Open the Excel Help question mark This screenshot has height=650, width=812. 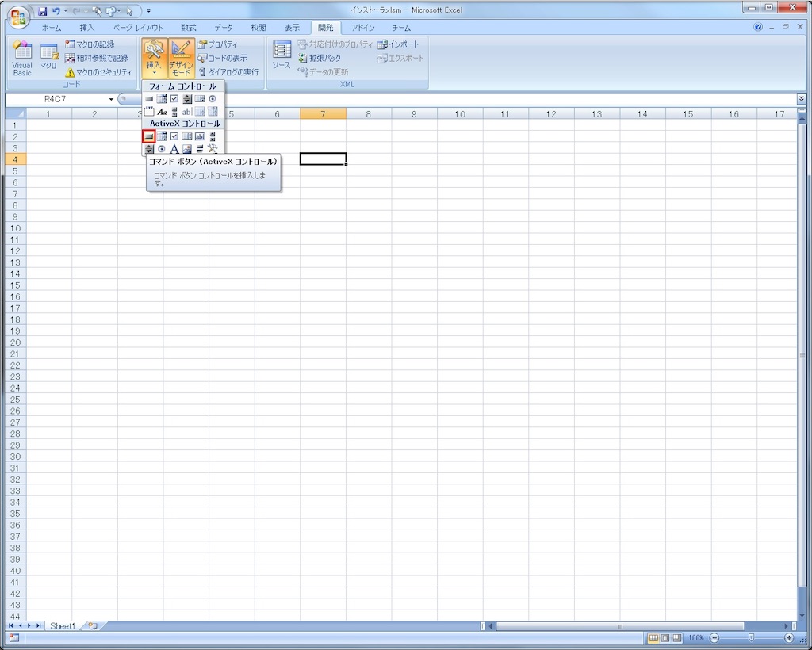click(758, 28)
